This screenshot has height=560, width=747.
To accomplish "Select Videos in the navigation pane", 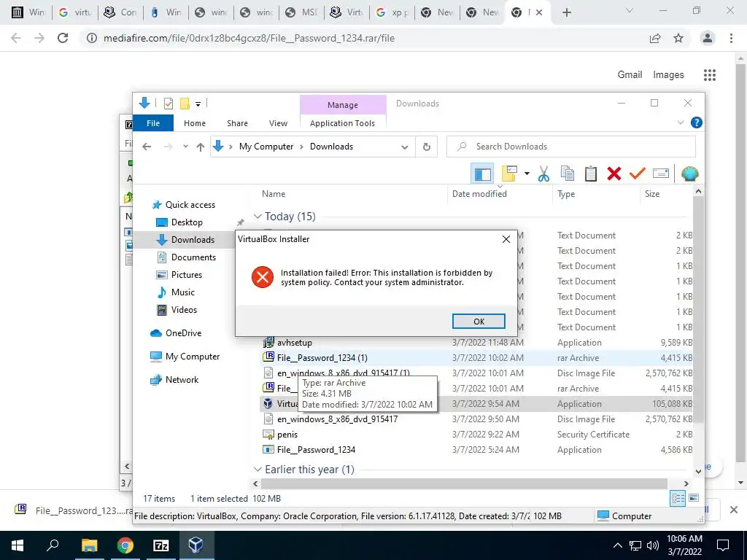I will click(184, 310).
